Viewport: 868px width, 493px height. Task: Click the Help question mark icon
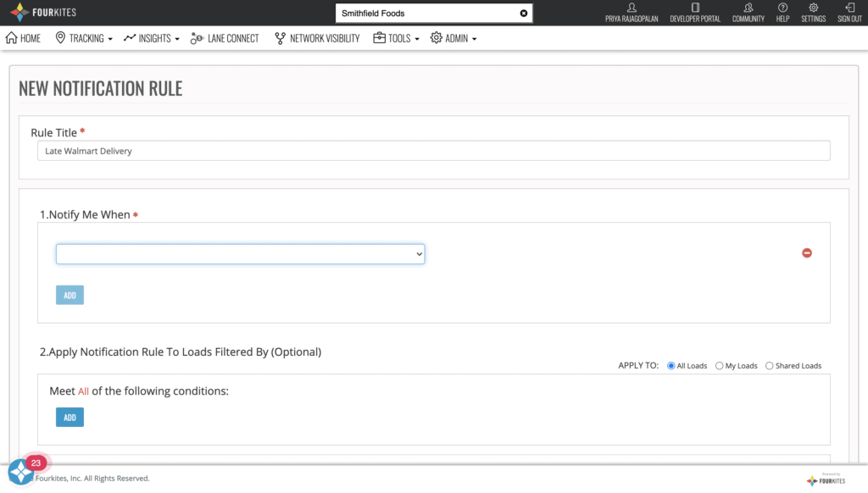tap(782, 8)
